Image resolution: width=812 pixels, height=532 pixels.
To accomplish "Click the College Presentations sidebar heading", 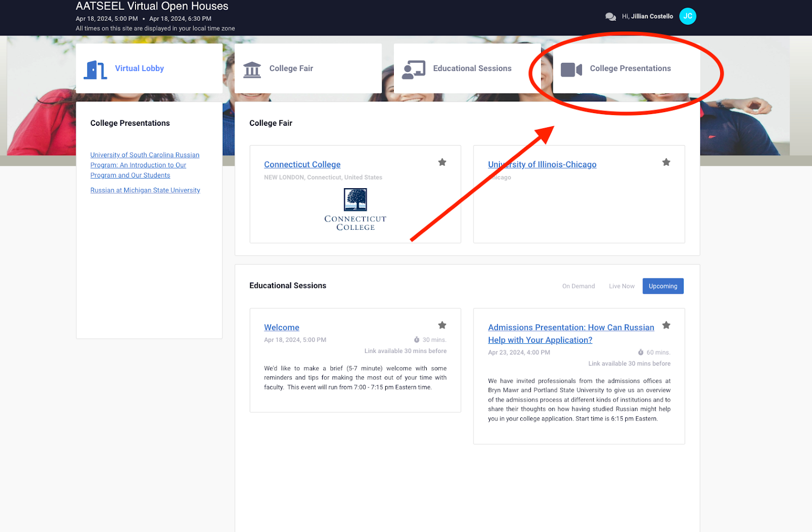I will pos(130,123).
